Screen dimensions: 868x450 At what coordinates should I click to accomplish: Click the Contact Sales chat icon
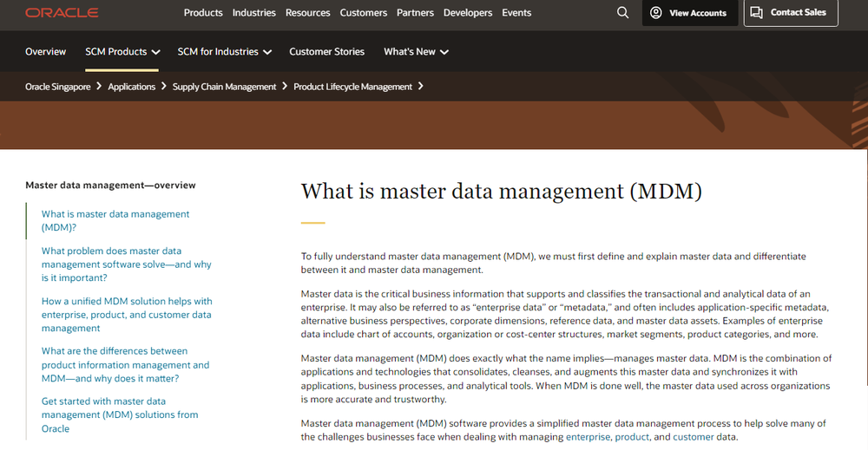pyautogui.click(x=757, y=13)
